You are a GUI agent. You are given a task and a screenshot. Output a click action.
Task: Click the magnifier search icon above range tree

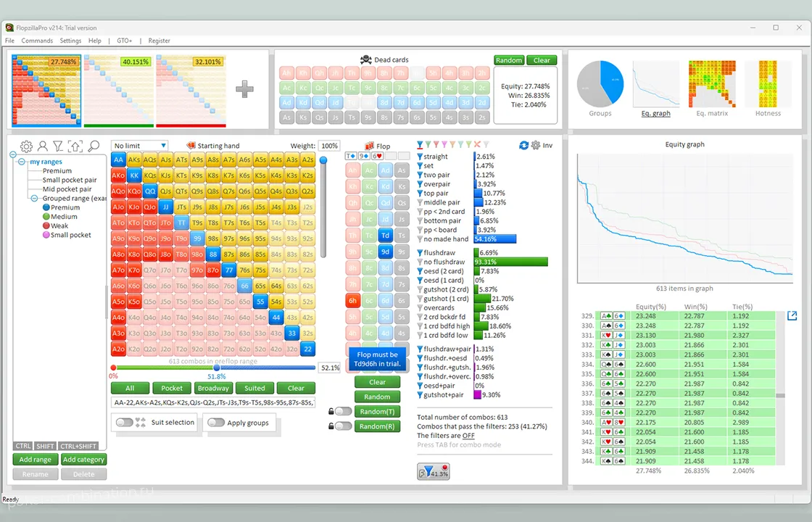click(x=94, y=146)
